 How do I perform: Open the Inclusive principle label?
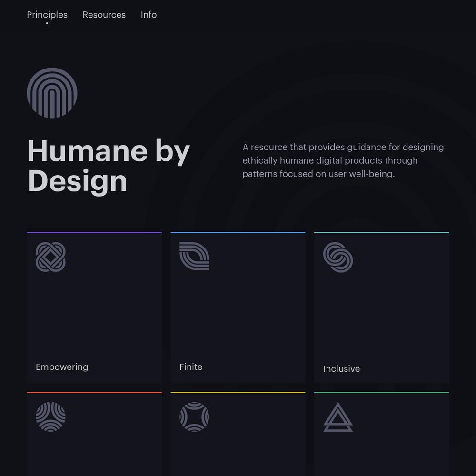point(341,369)
